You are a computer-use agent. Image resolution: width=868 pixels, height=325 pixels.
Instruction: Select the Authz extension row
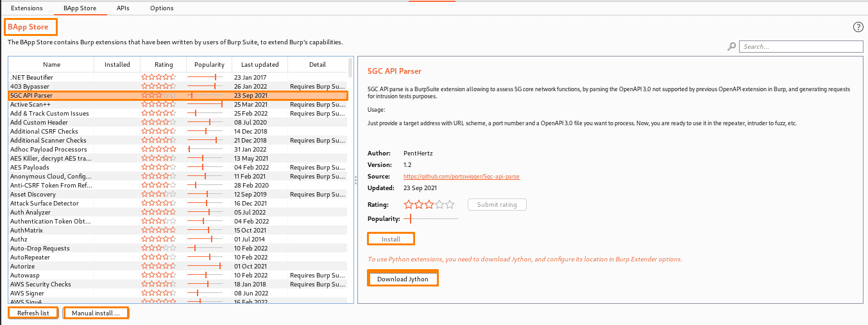[x=178, y=239]
